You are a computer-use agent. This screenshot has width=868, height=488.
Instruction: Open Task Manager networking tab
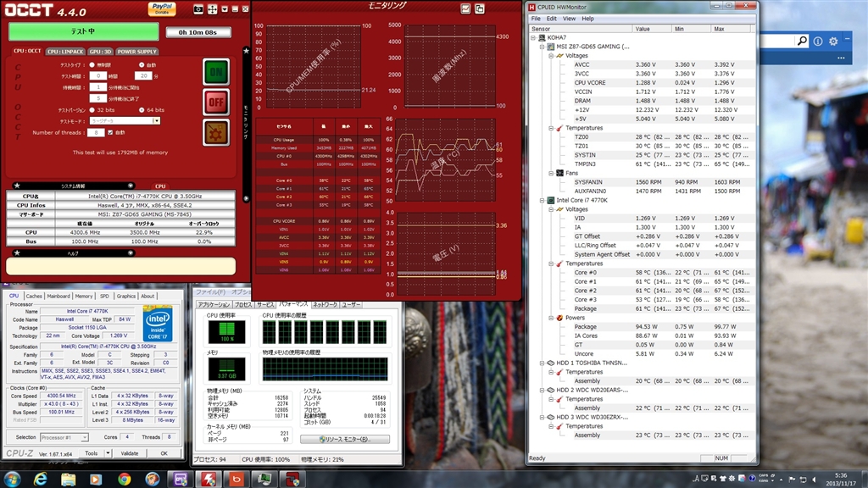325,305
